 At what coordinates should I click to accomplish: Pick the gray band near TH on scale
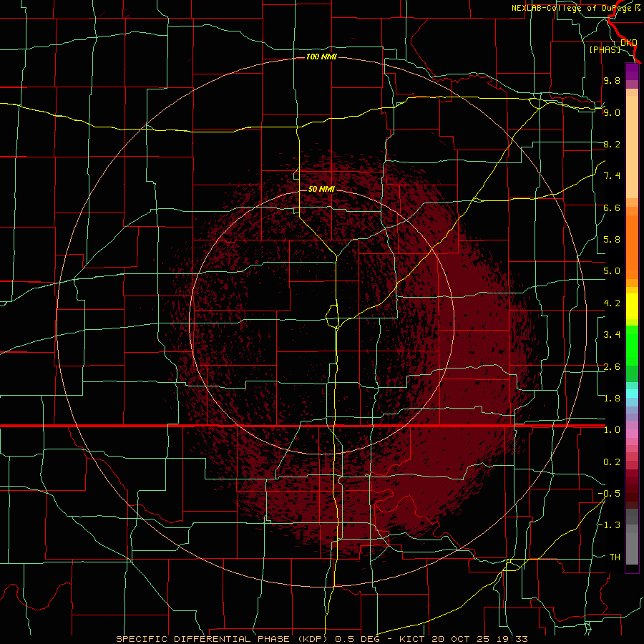tap(632, 548)
